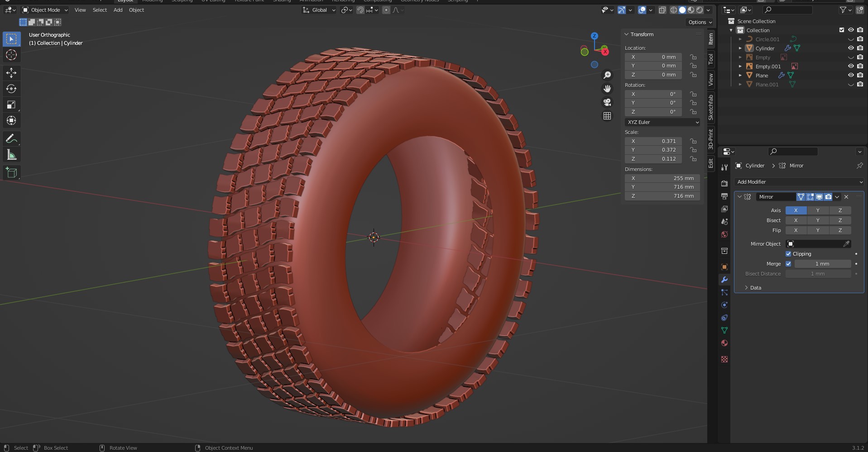Uncheck the Clipping checkbox
The image size is (868, 452).
[788, 254]
